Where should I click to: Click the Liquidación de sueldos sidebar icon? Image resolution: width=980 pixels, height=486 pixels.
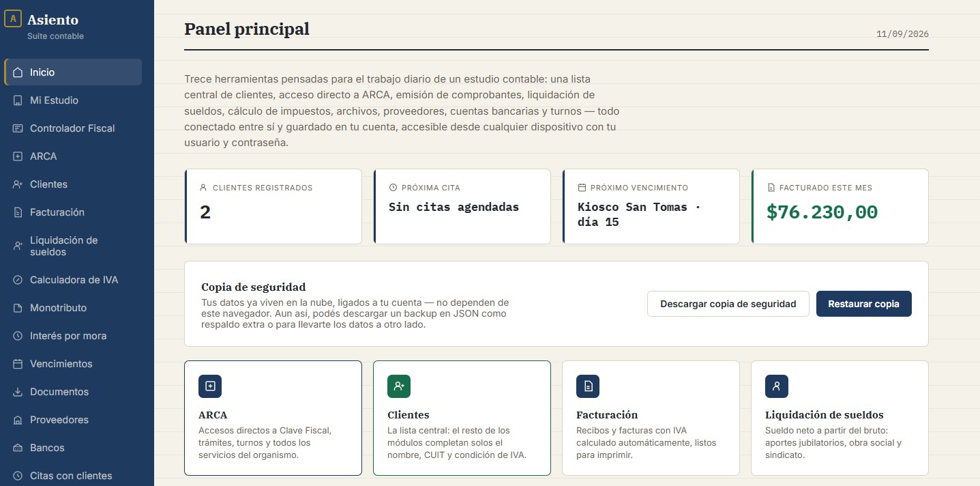pos(18,246)
